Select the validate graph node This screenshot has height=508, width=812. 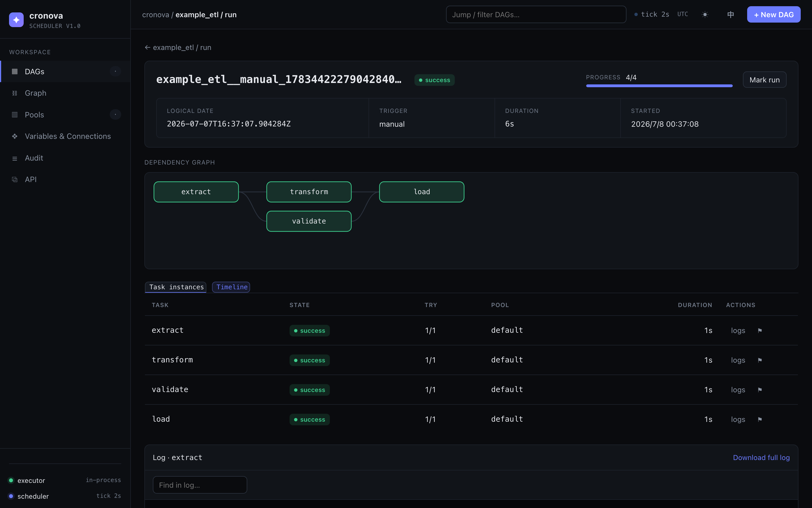(x=309, y=221)
